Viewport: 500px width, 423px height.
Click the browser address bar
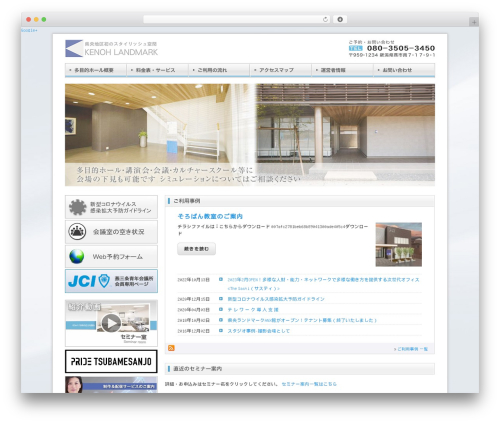pyautogui.click(x=237, y=19)
